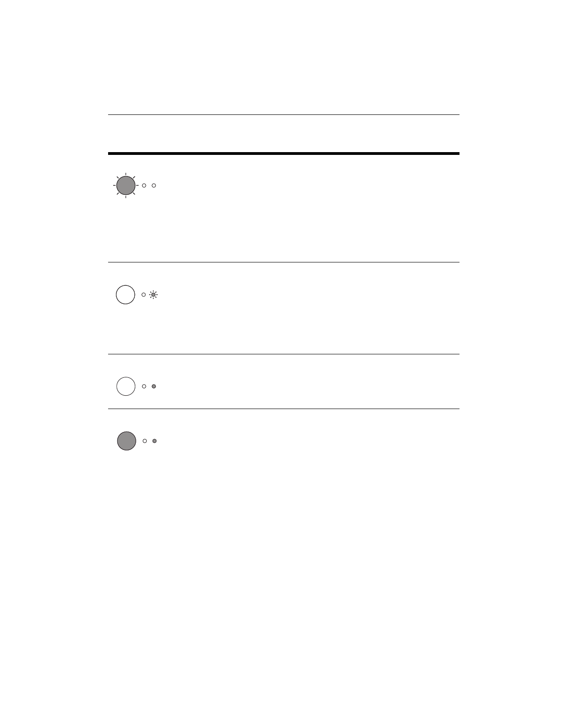Click the divider line below the first indicator row
This screenshot has width=563, height=728.
coord(283,262)
